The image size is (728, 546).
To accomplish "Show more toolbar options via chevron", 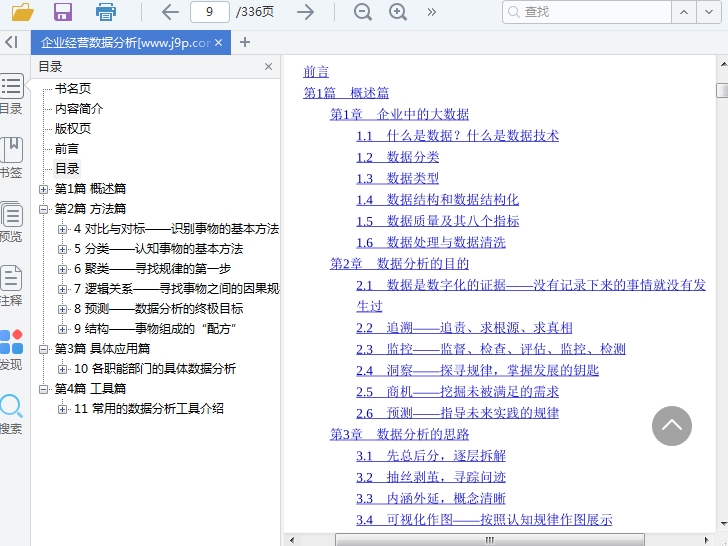I will 432,12.
